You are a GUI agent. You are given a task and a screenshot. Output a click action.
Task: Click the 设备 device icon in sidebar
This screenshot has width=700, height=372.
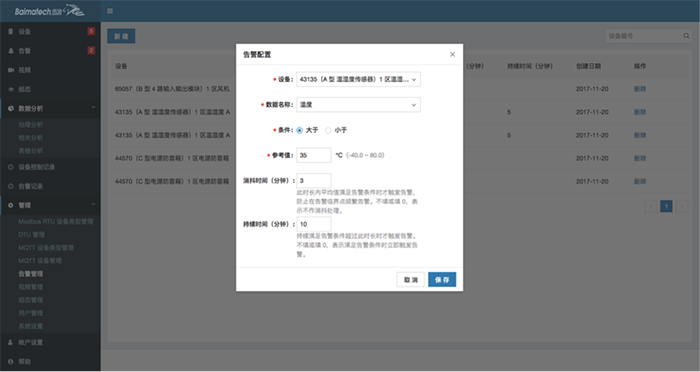point(11,31)
